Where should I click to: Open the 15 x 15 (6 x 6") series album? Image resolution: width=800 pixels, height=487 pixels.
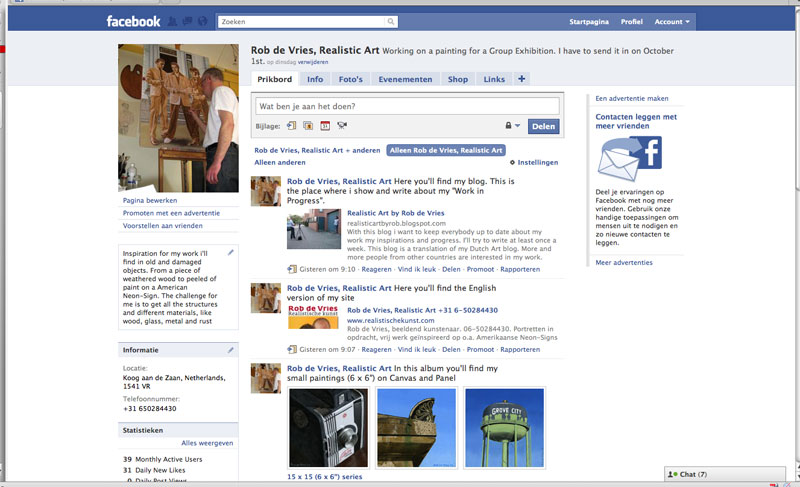click(324, 477)
